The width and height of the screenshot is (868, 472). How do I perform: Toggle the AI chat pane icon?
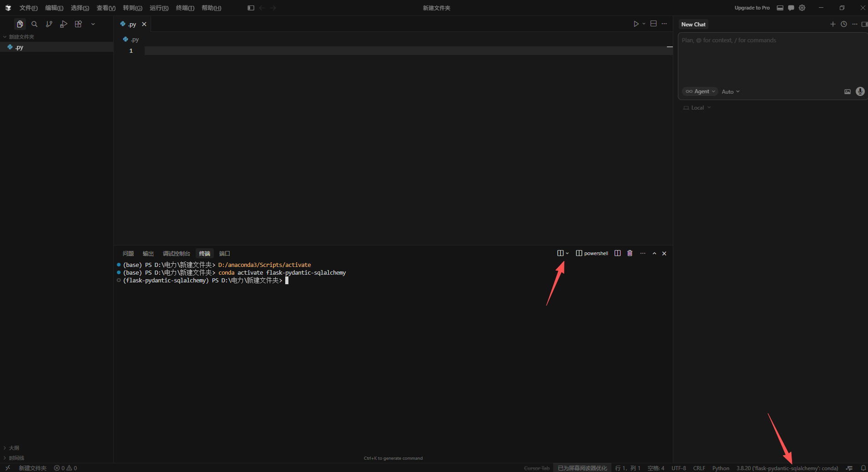(791, 8)
